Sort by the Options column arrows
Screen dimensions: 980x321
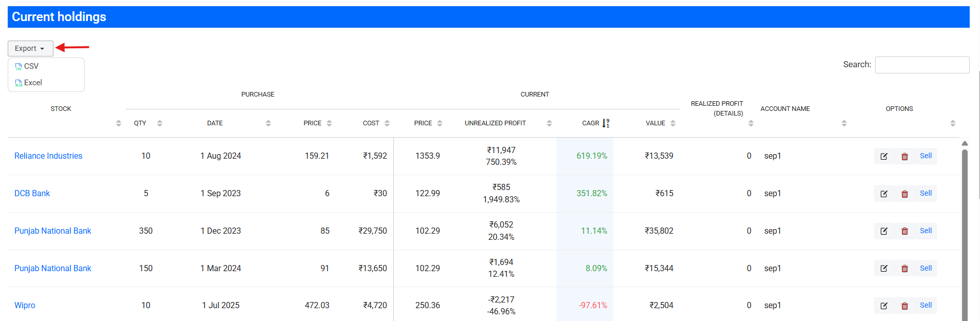tap(953, 123)
